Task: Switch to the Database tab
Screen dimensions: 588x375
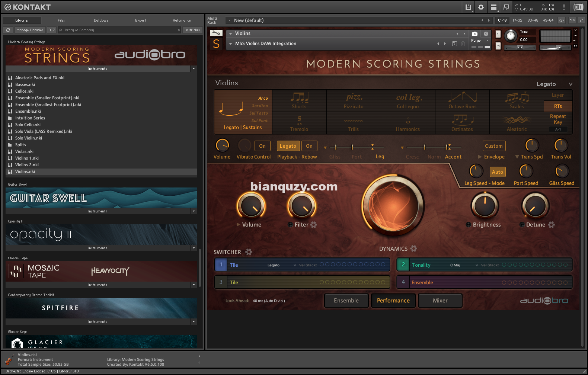Action: click(x=101, y=20)
